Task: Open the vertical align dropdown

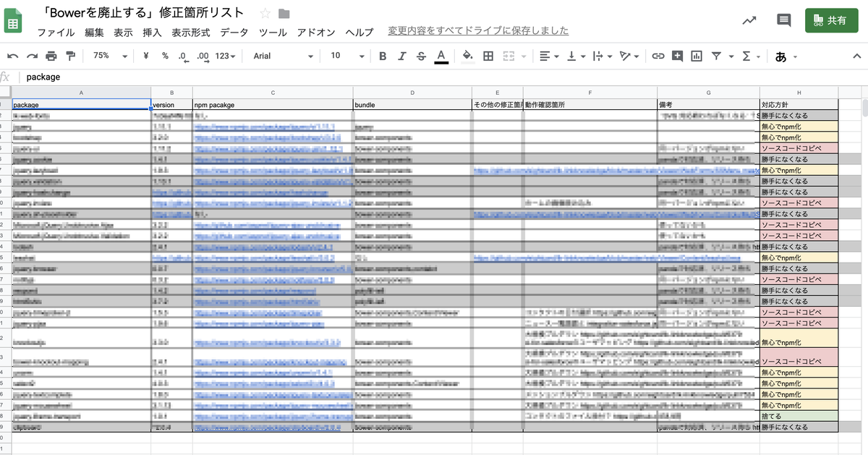Action: [x=576, y=56]
